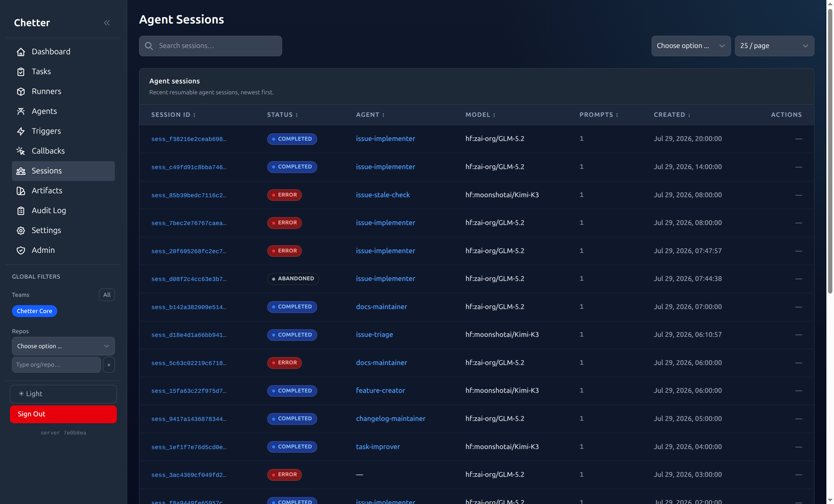
Task: Sort by the Prompts column header
Action: (599, 115)
